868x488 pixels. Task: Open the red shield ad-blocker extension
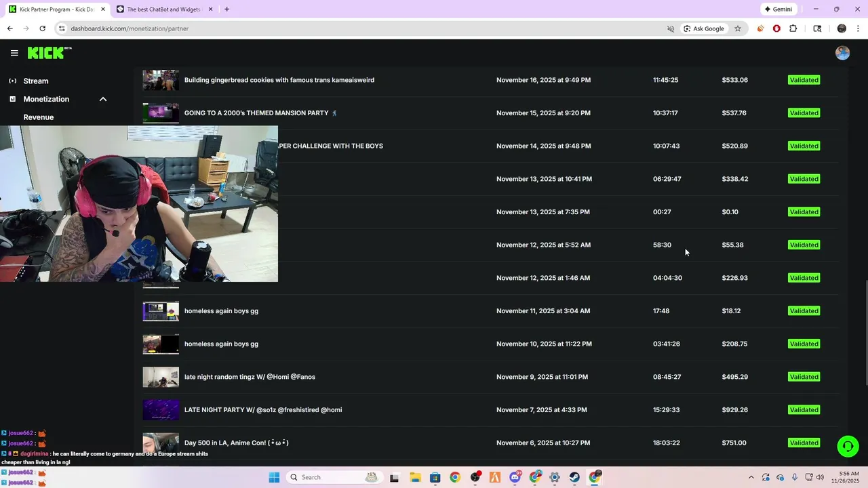(776, 28)
